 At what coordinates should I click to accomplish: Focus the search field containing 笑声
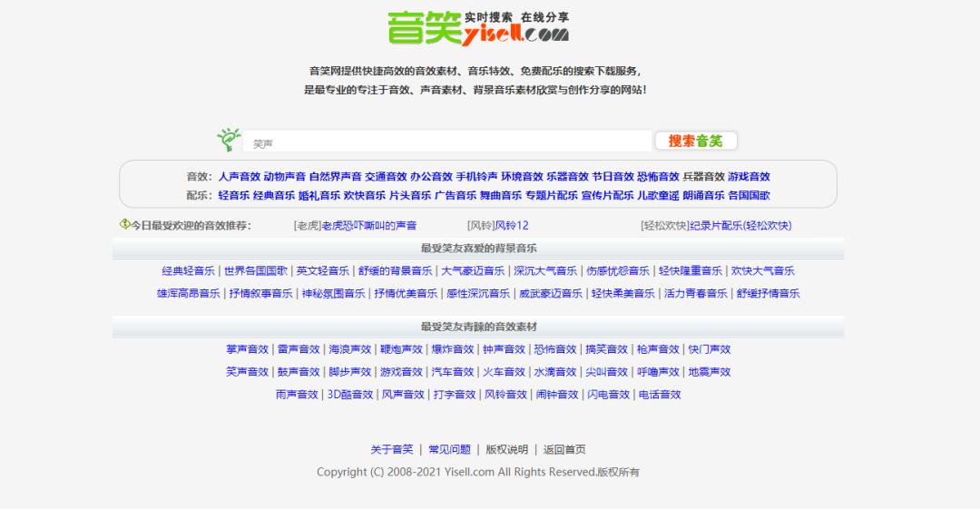pos(447,142)
